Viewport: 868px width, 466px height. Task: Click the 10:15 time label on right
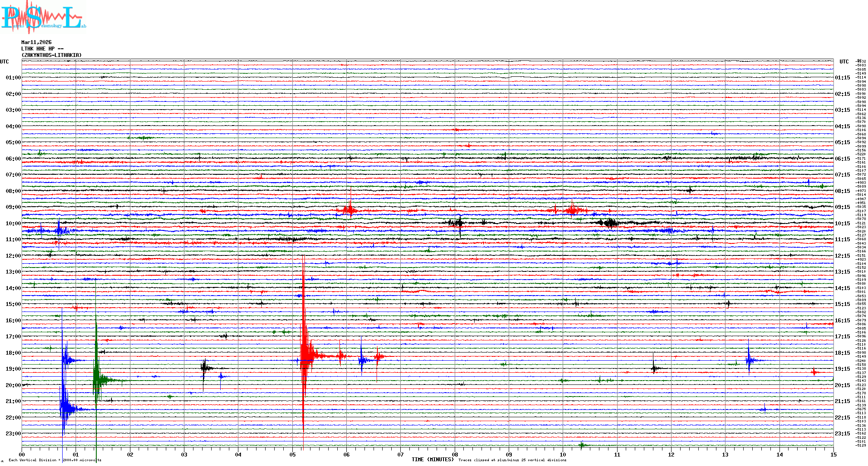[x=842, y=224]
